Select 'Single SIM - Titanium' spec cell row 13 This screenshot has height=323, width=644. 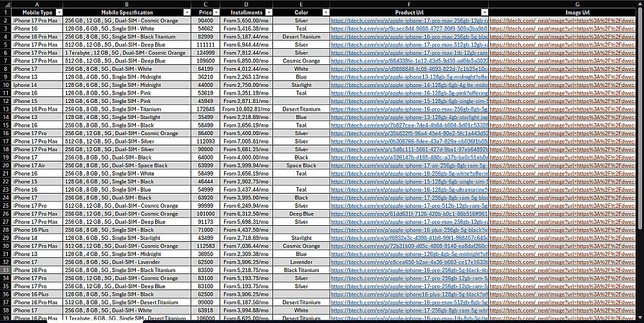pos(127,109)
